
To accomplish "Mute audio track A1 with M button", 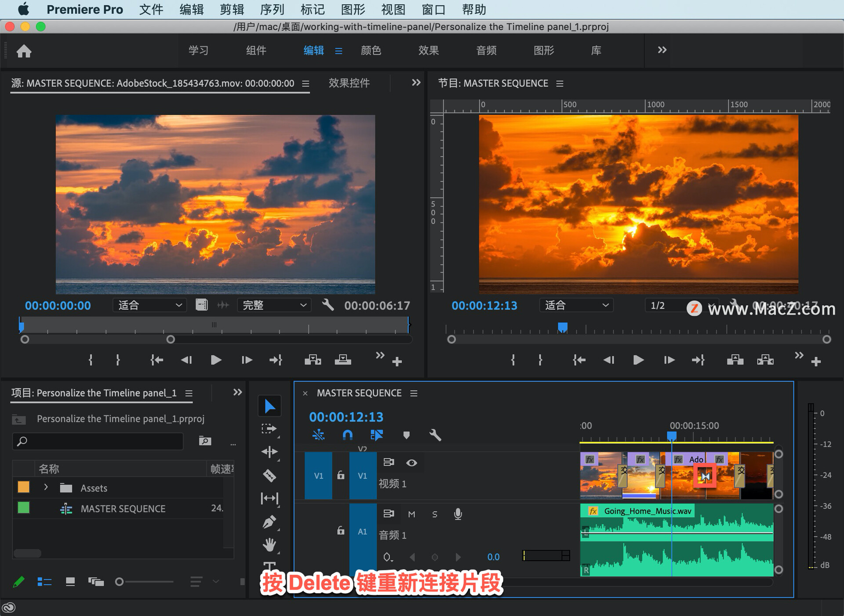I will [x=411, y=514].
